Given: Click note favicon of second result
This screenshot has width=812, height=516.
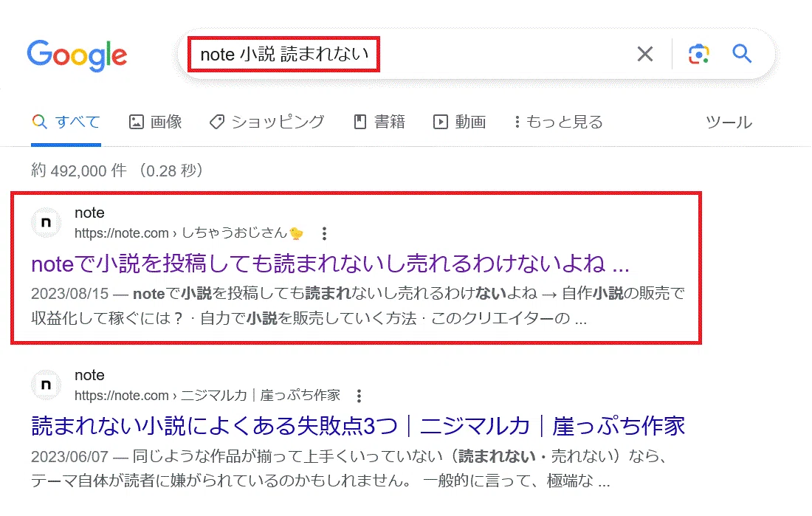Looking at the screenshot, I should point(46,385).
